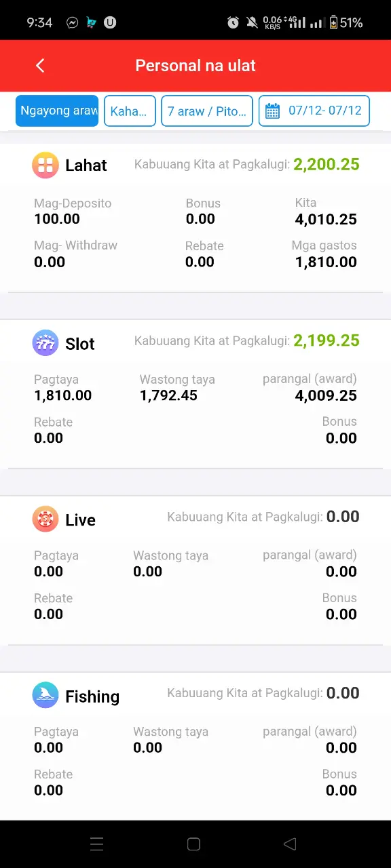Tap the Lahat category icon

click(45, 165)
